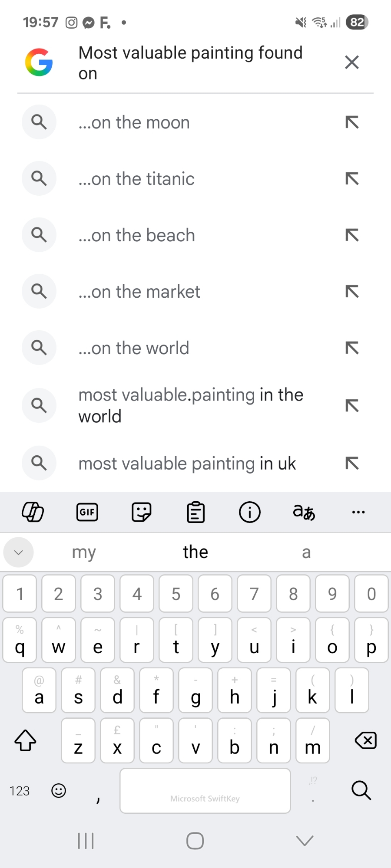Select the "most valuable painting in uk" suggestion
The width and height of the screenshot is (391, 868).
187,464
